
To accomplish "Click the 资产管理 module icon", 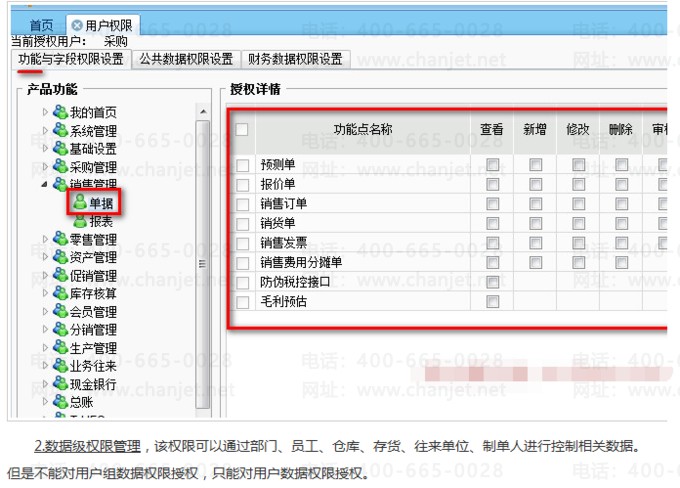I will (60, 256).
